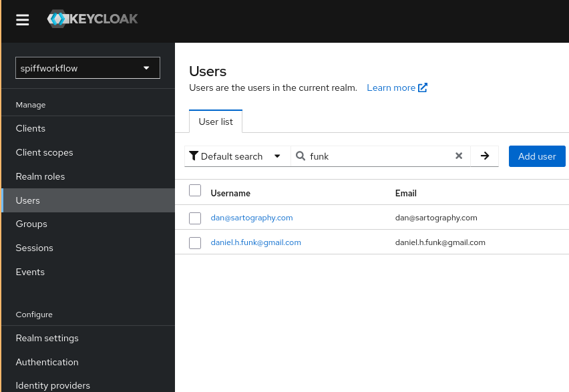
Task: Click the Users page heading
Action: [208, 71]
